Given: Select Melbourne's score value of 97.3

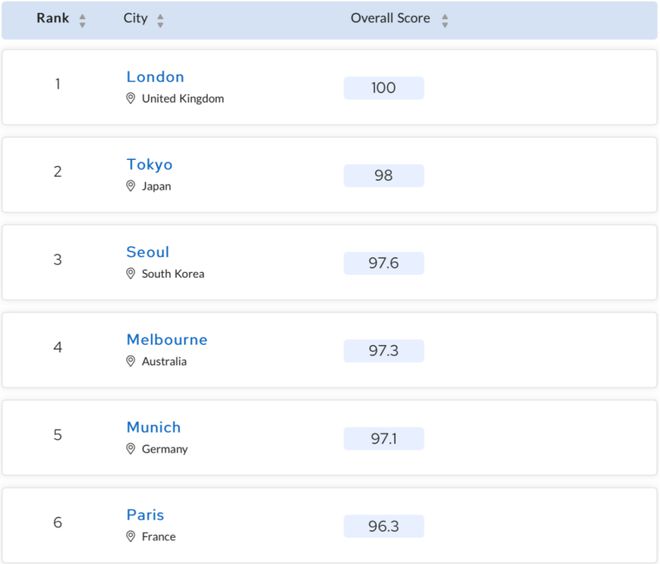Looking at the screenshot, I should tap(383, 351).
